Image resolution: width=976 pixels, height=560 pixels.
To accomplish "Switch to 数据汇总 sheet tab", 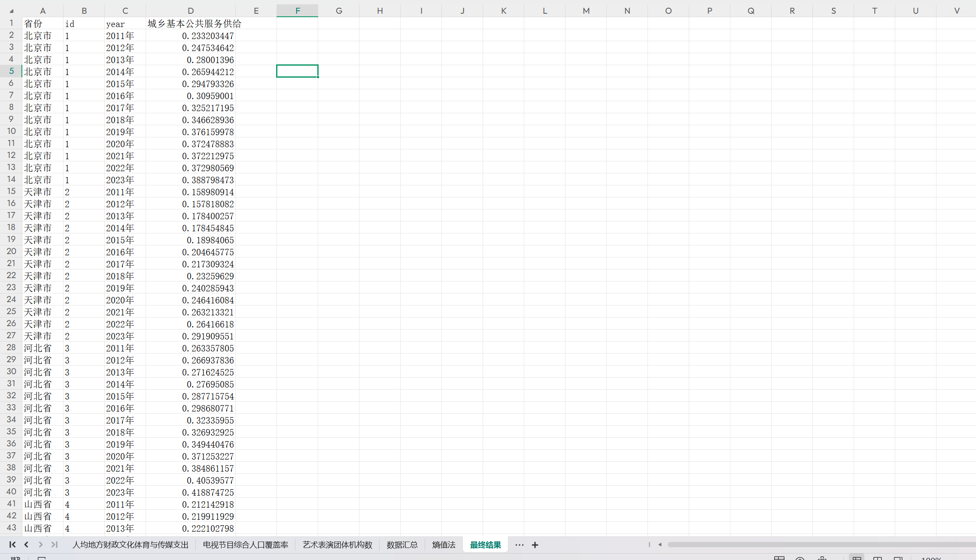I will (402, 545).
